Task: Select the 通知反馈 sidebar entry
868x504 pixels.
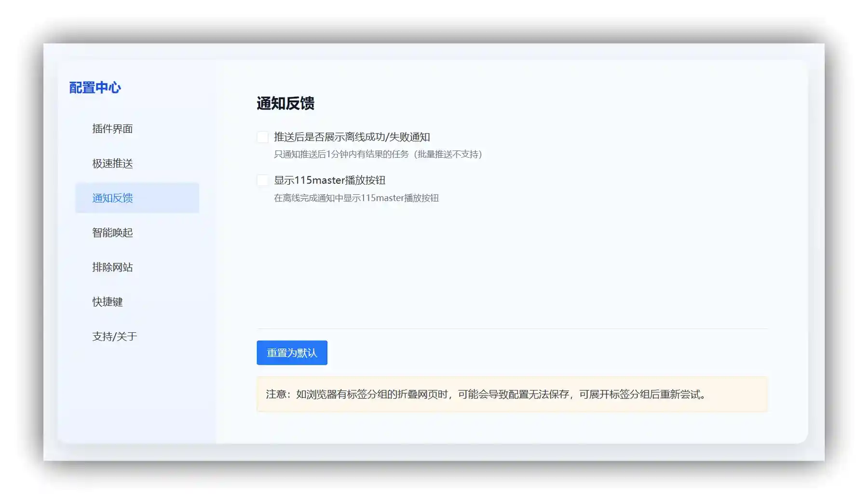Action: (x=113, y=198)
